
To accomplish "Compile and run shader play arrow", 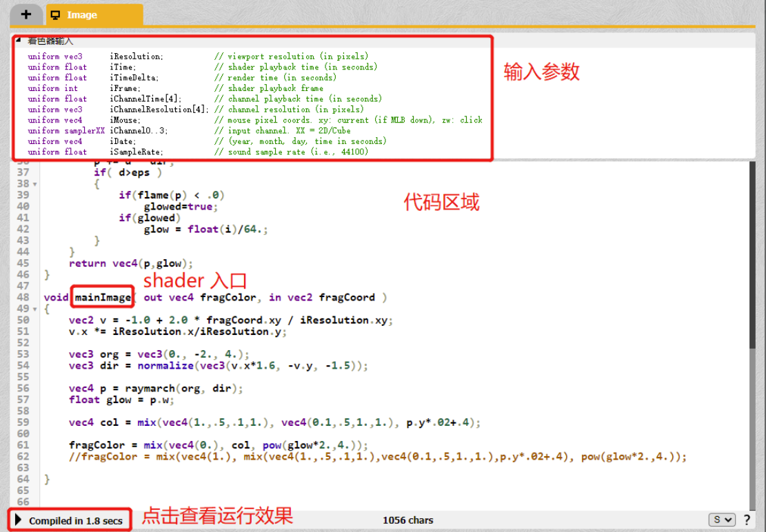I will [18, 520].
